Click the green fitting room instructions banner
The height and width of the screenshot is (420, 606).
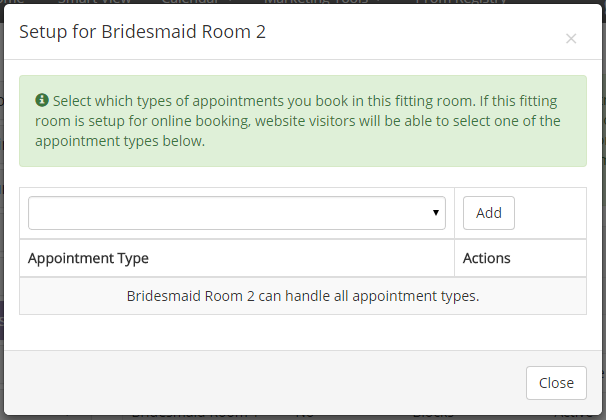point(303,121)
